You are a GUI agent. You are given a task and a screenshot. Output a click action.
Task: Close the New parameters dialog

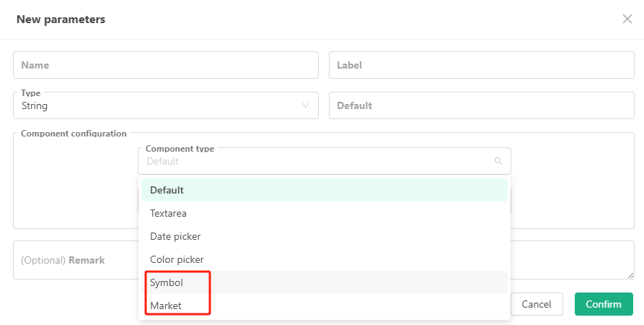(627, 19)
